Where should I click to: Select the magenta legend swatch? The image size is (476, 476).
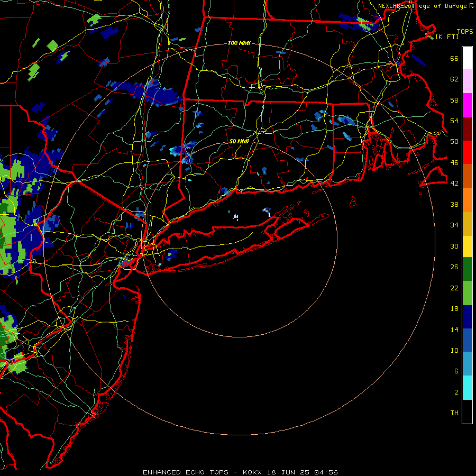click(x=467, y=105)
